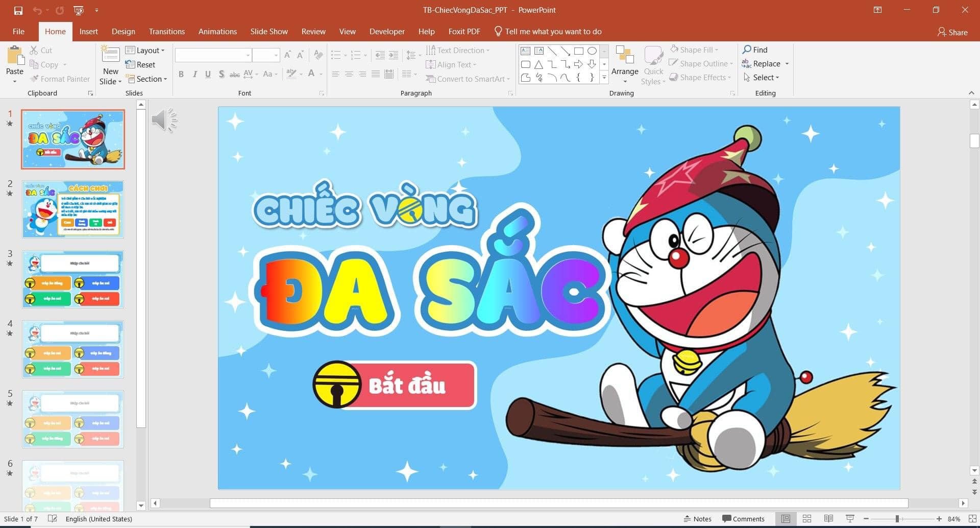Click the Paste clipboard icon
This screenshot has height=528, width=980.
[14, 56]
